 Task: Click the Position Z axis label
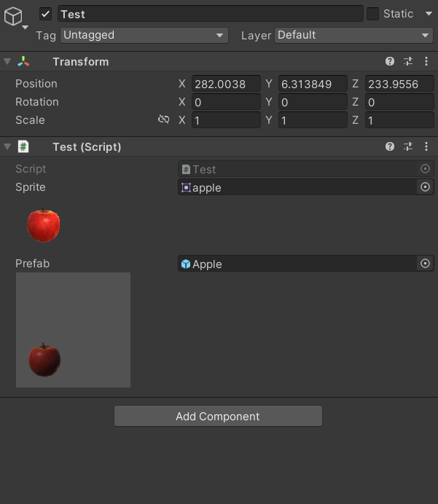click(x=356, y=84)
